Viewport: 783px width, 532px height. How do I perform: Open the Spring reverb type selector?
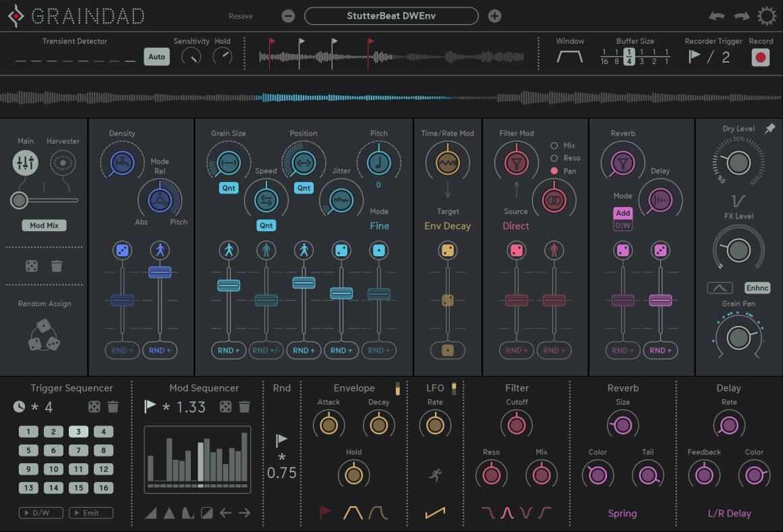pyautogui.click(x=622, y=513)
